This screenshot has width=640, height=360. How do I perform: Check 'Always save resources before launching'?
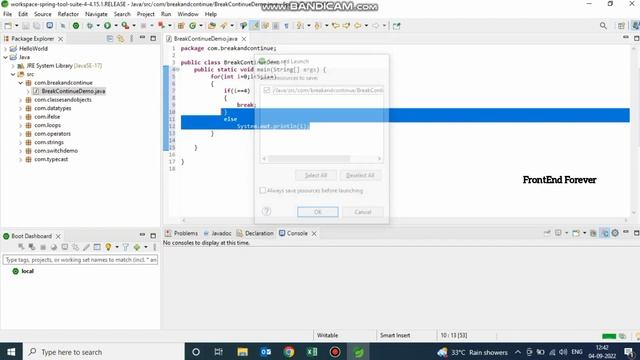[263, 190]
